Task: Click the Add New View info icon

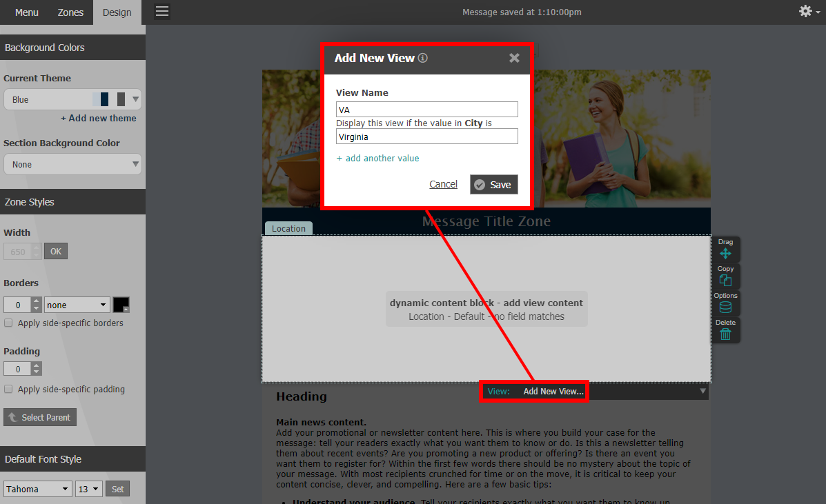Action: coord(422,58)
